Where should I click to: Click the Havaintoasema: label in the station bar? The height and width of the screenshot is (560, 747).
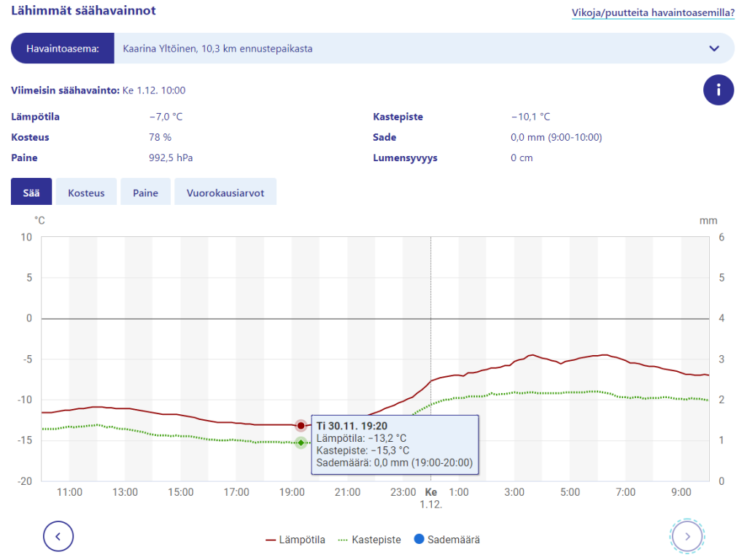(x=63, y=48)
